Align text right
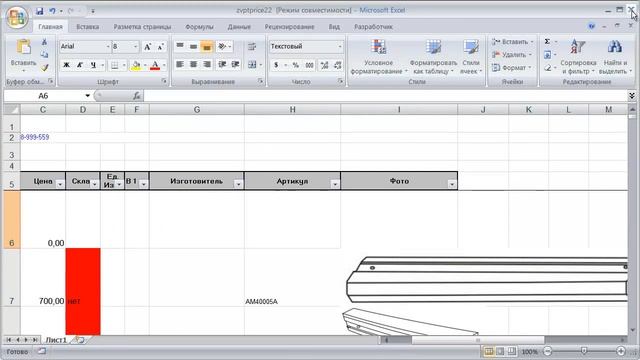This screenshot has width=640, height=360. (207, 64)
